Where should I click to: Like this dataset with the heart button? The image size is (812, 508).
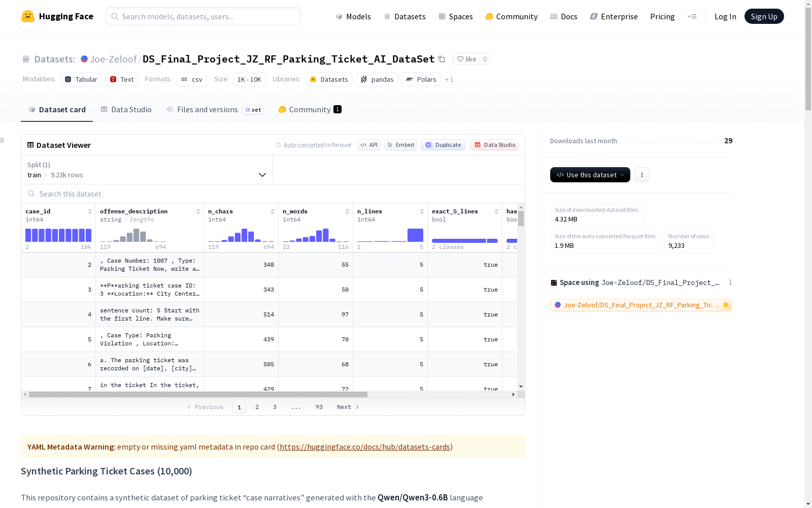pos(466,59)
